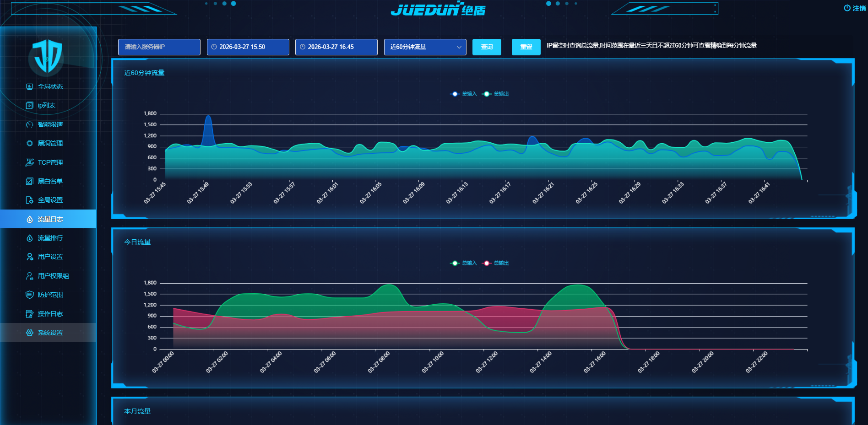Toggle 总输入 series in 近60分钟流量 chart
Viewport: 868px width, 425px height.
(x=463, y=94)
